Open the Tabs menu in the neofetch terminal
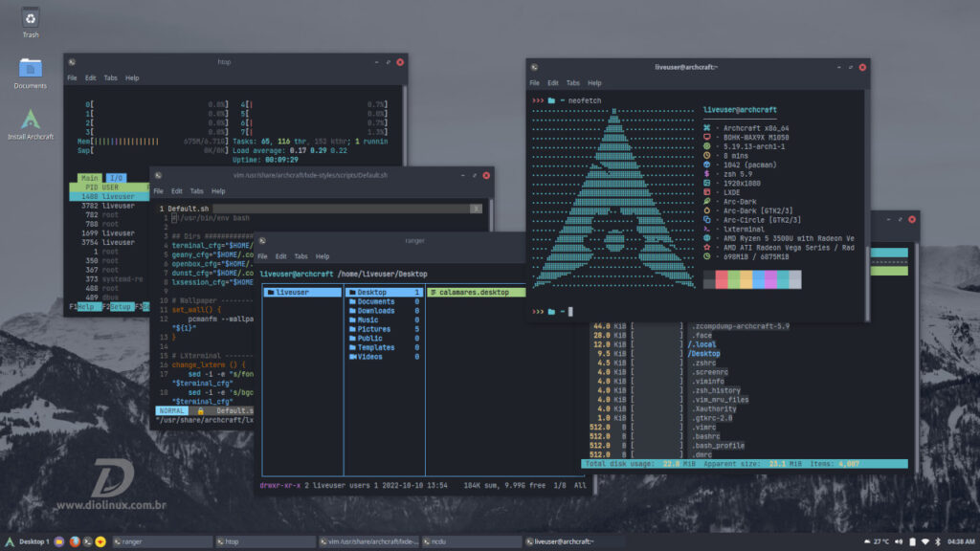The height and width of the screenshot is (551, 980). tap(572, 82)
